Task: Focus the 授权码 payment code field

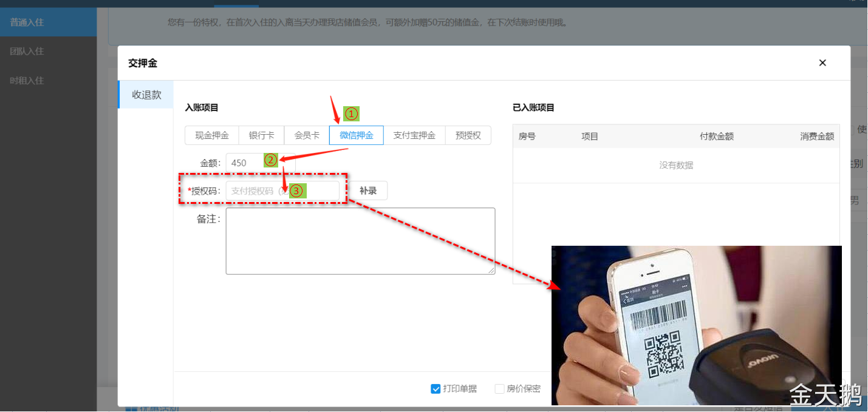Action: point(282,191)
